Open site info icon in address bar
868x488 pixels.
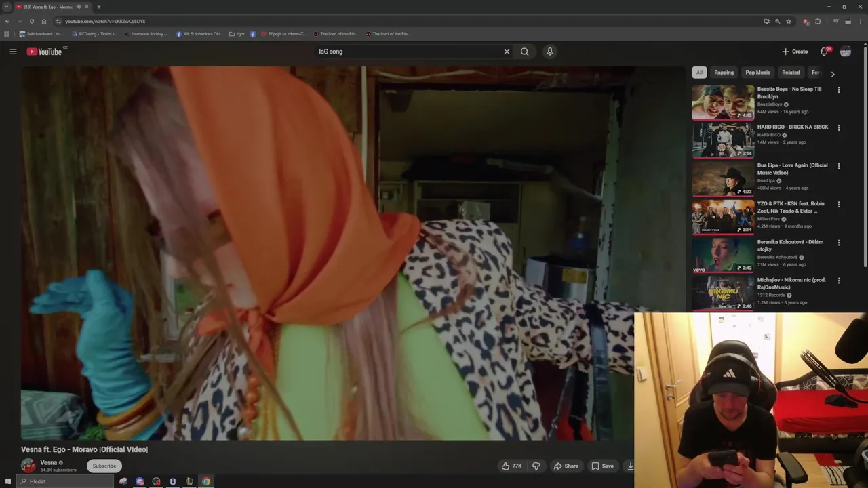(x=58, y=21)
